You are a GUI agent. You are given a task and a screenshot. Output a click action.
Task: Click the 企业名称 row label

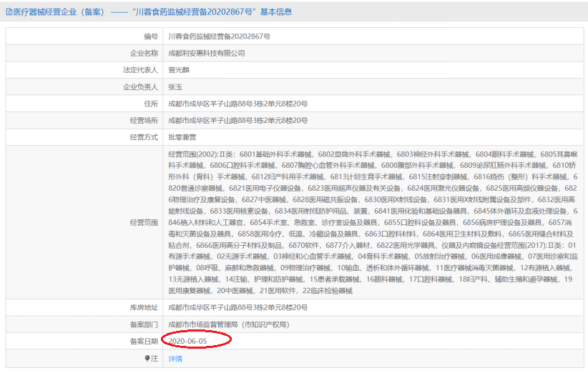coord(144,53)
